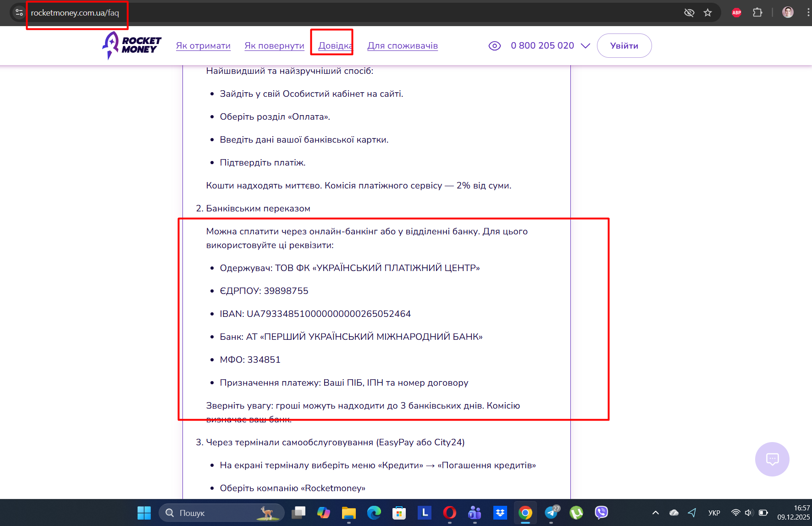Click the crossed-eye tracking protection icon
This screenshot has width=812, height=526.
click(689, 12)
